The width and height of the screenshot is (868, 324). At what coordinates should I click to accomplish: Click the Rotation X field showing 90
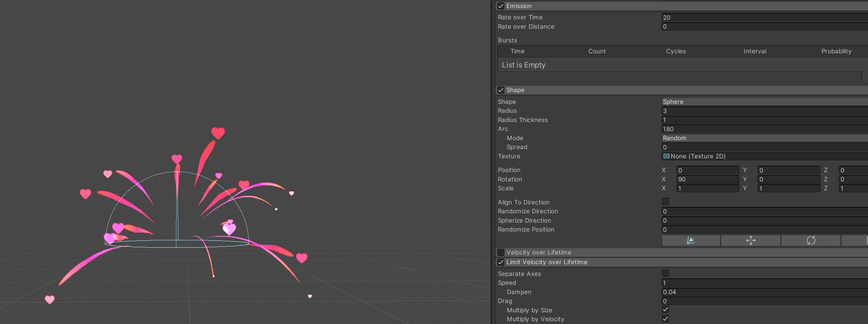click(x=707, y=179)
